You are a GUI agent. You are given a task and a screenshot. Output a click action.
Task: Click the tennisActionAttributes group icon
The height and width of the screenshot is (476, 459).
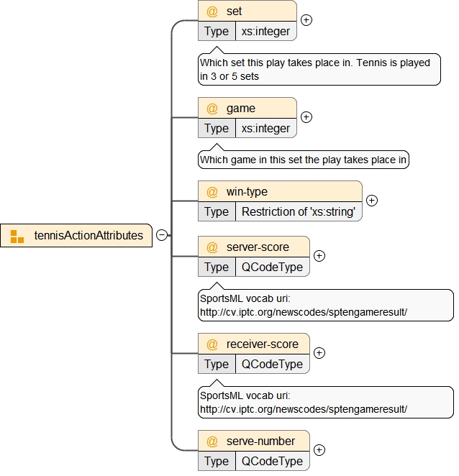(17, 235)
